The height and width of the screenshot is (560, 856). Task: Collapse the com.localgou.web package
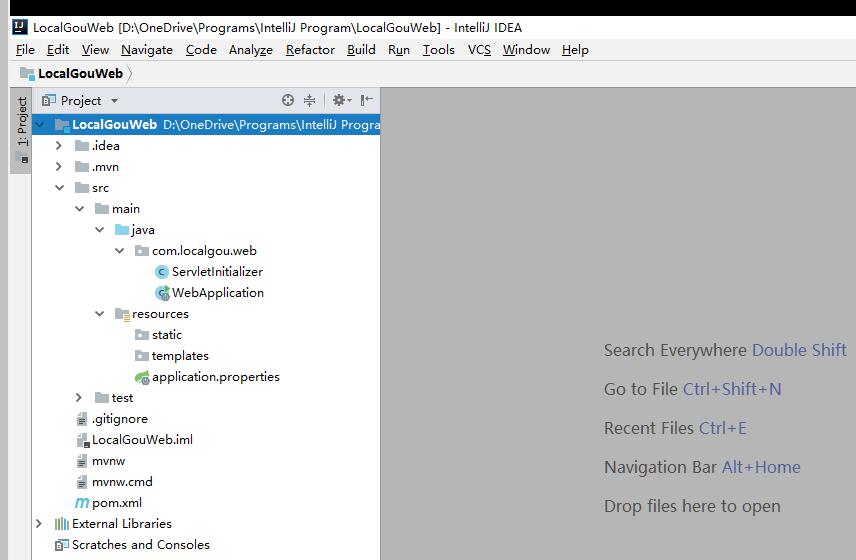tap(120, 251)
